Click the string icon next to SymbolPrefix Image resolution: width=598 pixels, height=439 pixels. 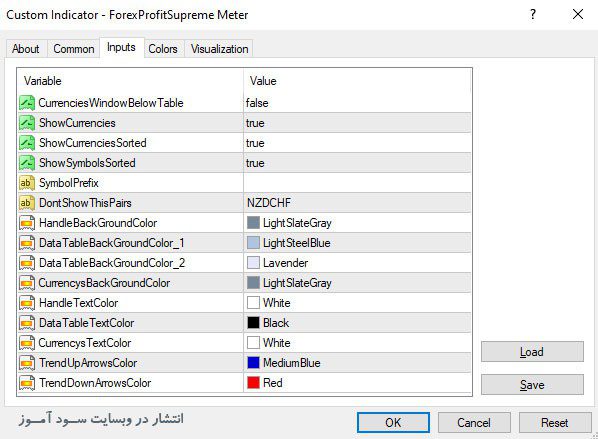point(27,183)
